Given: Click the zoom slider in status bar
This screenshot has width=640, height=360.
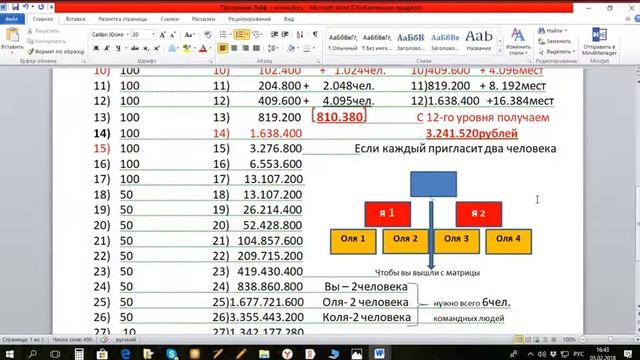Looking at the screenshot, I should pos(610,340).
